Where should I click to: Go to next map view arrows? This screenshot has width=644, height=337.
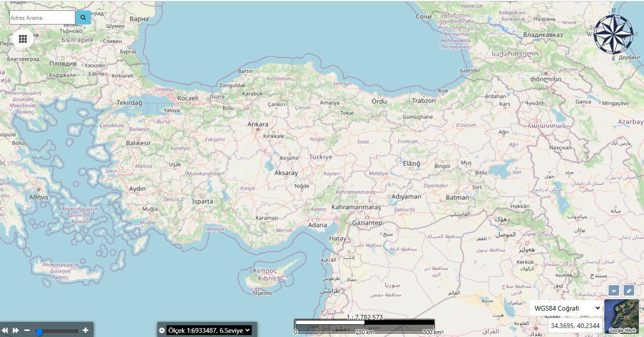[x=16, y=330]
